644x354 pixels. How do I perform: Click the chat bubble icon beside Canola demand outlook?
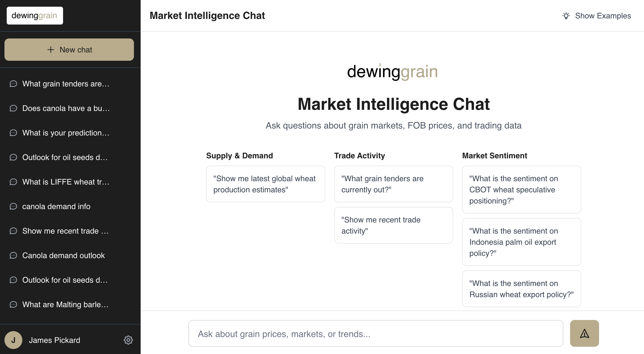click(13, 256)
